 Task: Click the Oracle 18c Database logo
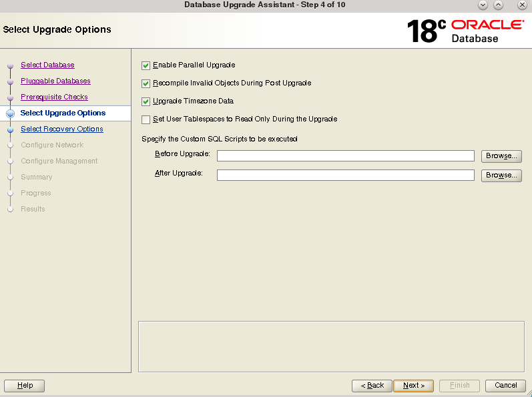(465, 31)
